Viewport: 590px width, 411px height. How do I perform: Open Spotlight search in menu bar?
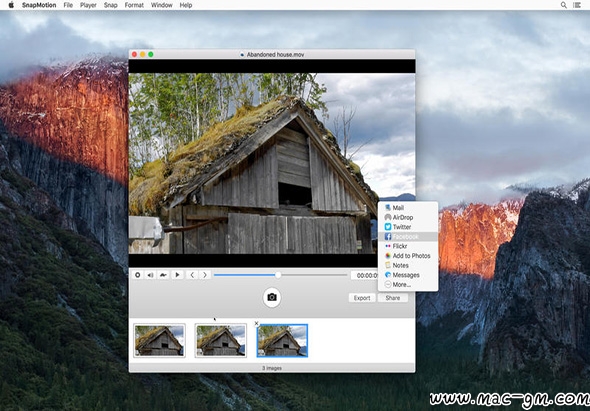[563, 5]
